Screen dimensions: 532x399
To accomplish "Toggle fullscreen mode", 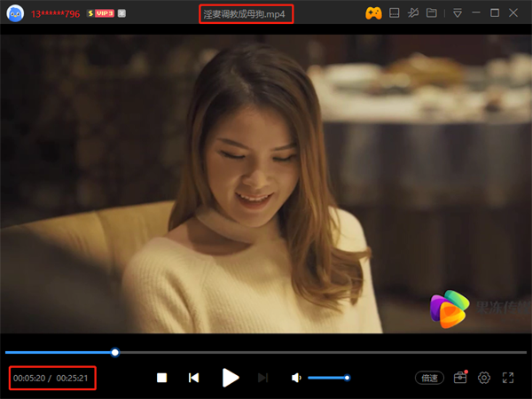I will click(x=508, y=378).
